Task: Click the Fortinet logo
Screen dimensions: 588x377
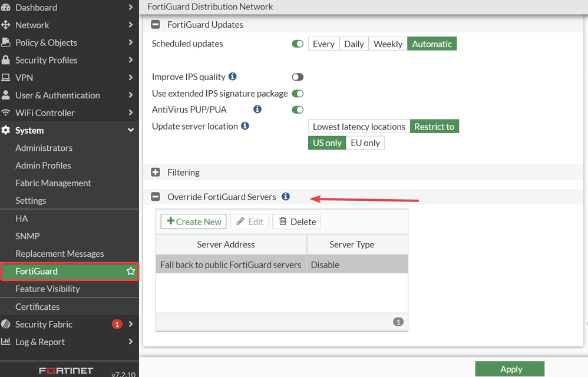Action: click(66, 371)
